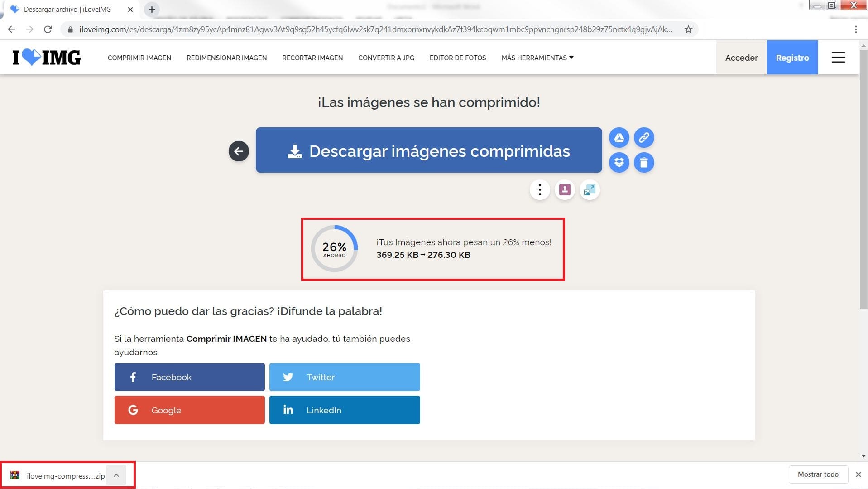Bookmark this page with the star
The image size is (868, 489).
point(688,29)
